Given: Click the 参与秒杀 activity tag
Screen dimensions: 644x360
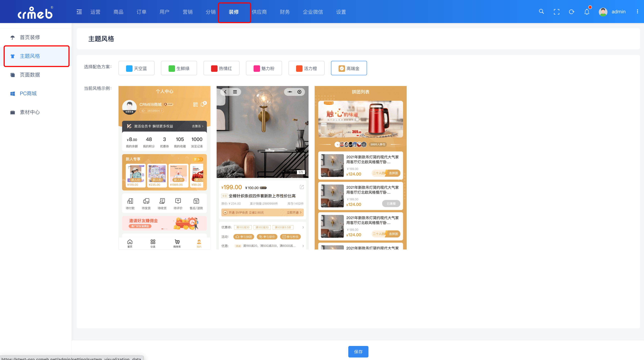Looking at the screenshot, I should pyautogui.click(x=290, y=237).
